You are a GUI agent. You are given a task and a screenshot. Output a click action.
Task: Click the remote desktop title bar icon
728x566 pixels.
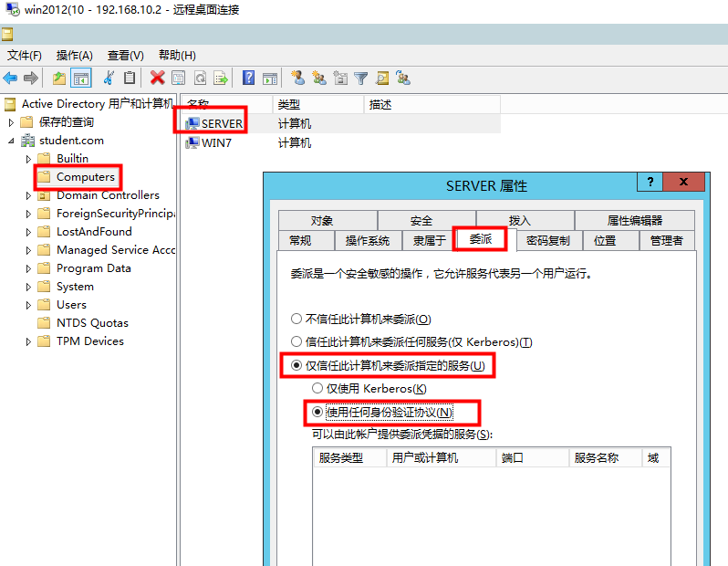pyautogui.click(x=13, y=9)
